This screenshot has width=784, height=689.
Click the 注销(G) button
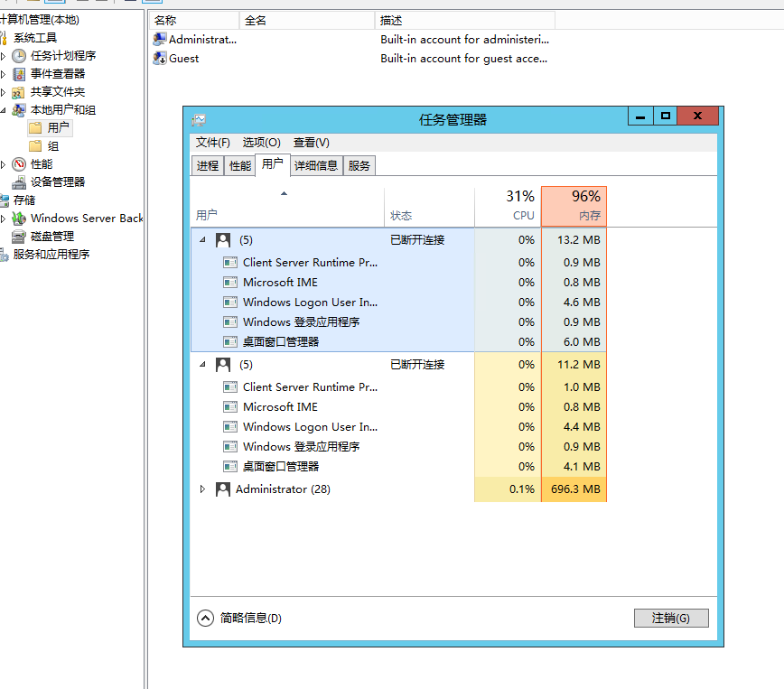pos(671,618)
